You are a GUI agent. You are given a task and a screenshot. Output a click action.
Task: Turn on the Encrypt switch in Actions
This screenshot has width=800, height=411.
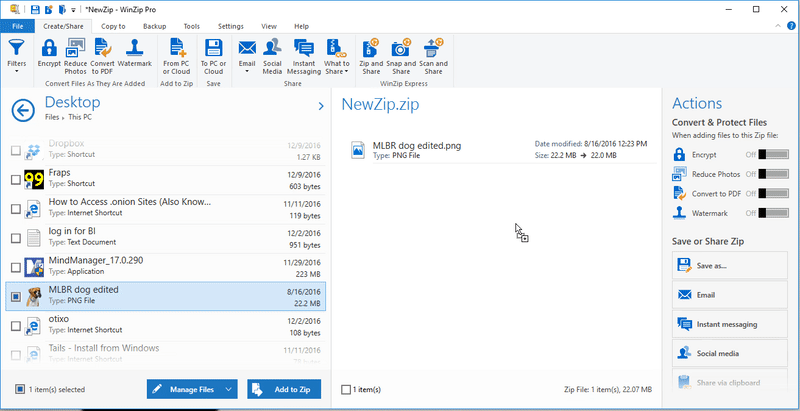click(x=773, y=155)
